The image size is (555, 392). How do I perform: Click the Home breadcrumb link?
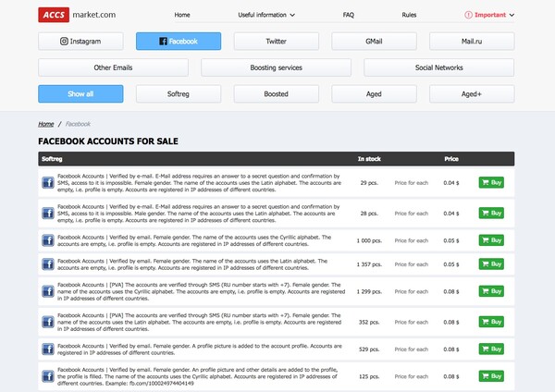[46, 124]
